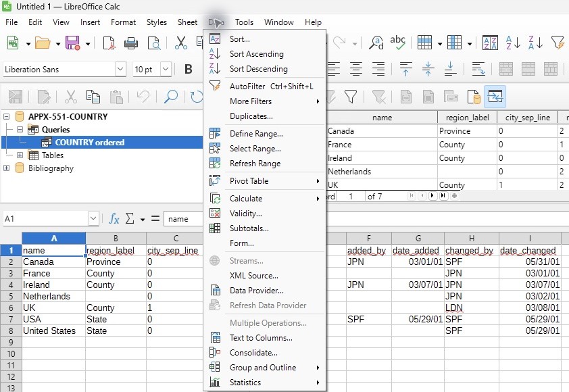Image resolution: width=569 pixels, height=392 pixels.
Task: Open the Sum function dropdown arrow
Action: point(143,219)
